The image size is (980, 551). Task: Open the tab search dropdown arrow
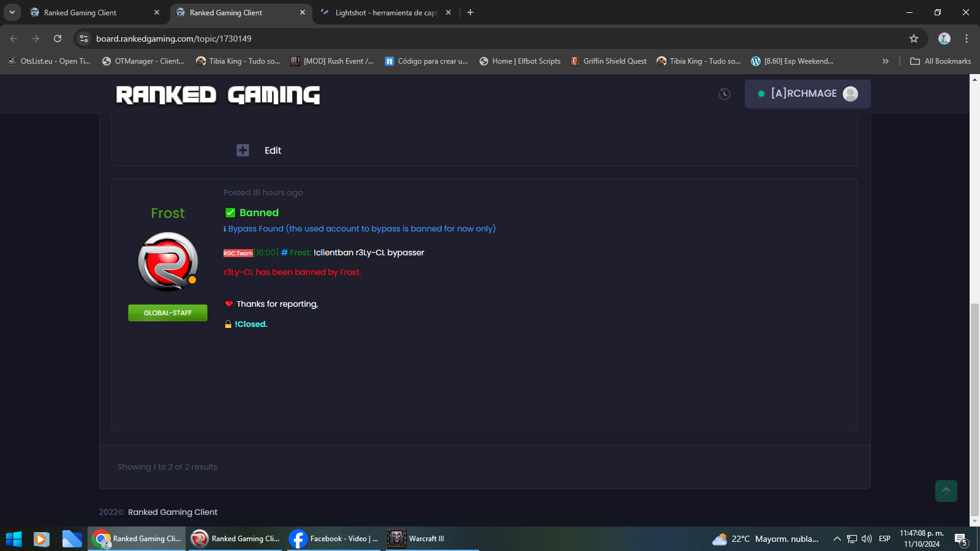coord(12,12)
